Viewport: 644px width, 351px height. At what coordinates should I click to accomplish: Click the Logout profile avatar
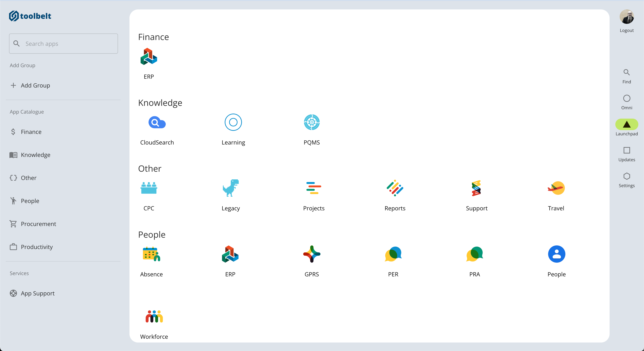coord(627,17)
